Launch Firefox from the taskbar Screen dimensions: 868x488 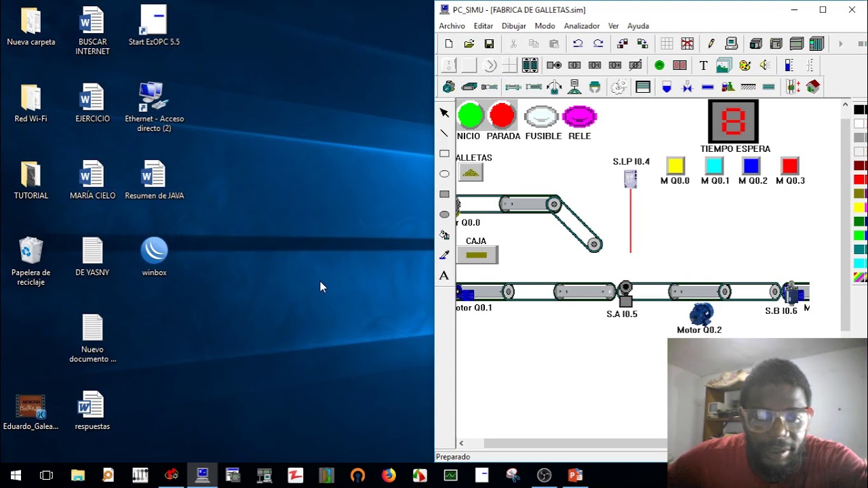point(389,475)
